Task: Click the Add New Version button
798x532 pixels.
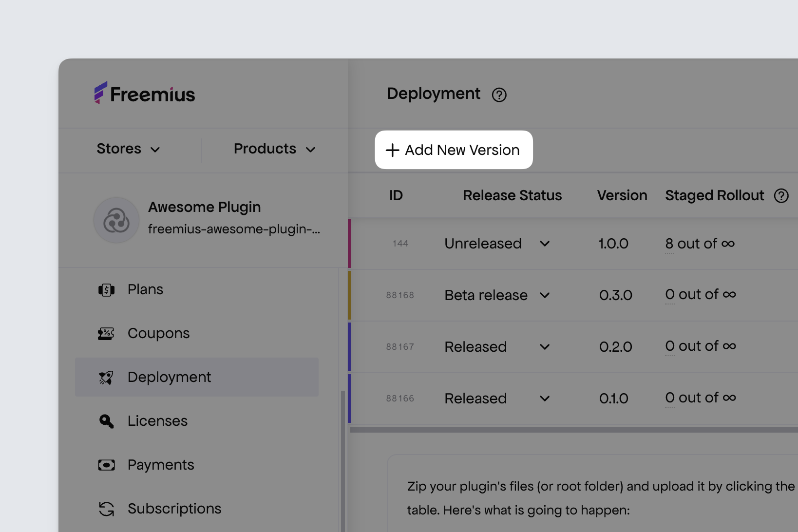Action: (x=454, y=150)
